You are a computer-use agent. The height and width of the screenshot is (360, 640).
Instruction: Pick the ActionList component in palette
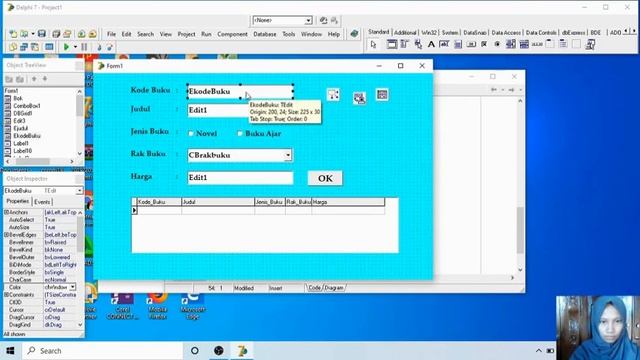click(590, 44)
